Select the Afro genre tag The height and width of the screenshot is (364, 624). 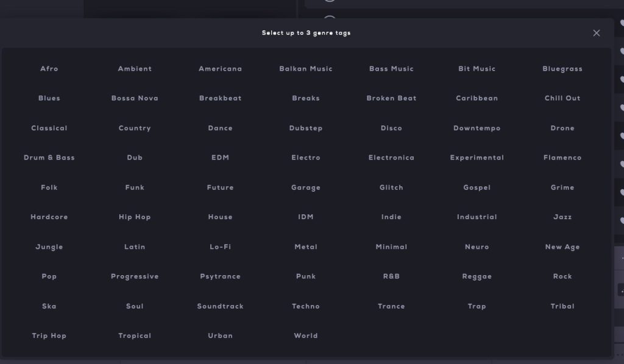point(49,69)
